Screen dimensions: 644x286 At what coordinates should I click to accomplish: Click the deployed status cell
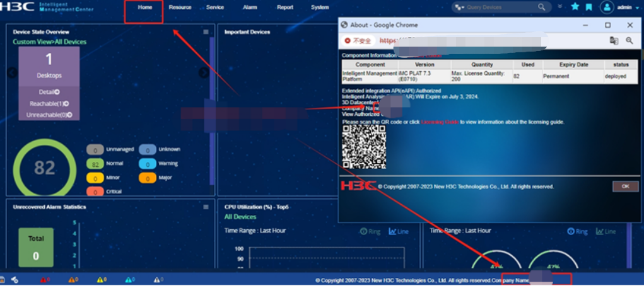pyautogui.click(x=621, y=76)
